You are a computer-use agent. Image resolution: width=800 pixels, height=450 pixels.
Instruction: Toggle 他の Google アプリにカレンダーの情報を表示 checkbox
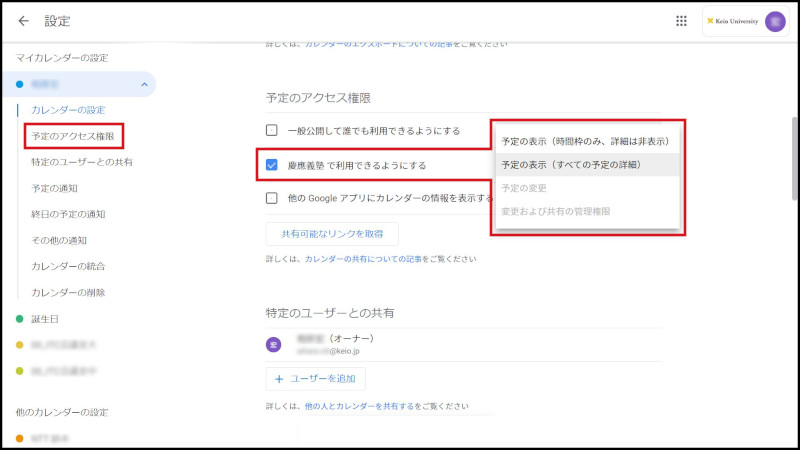coord(272,198)
